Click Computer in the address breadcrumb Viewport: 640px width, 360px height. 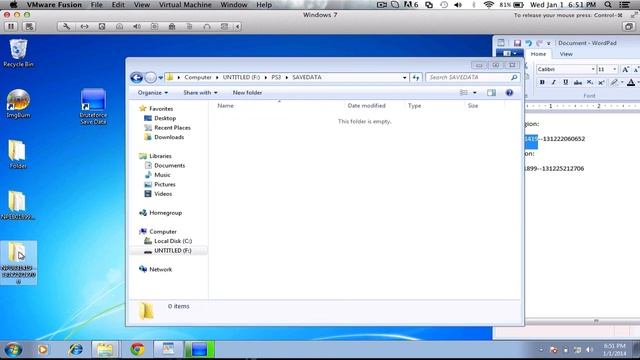click(x=198, y=77)
